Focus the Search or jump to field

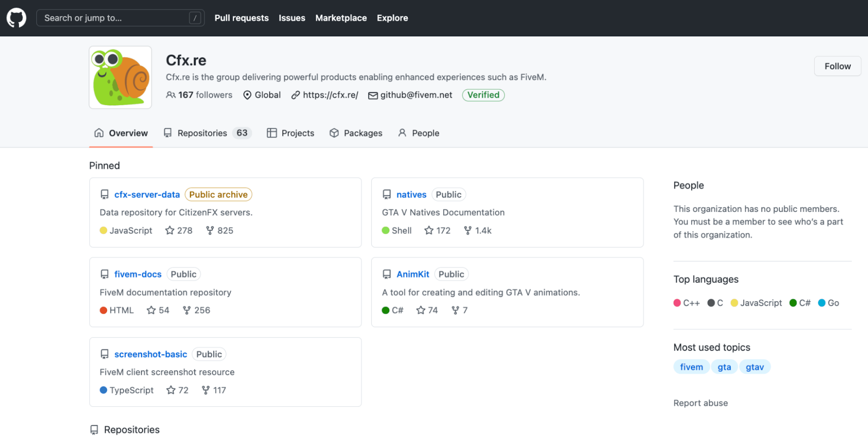[120, 18]
